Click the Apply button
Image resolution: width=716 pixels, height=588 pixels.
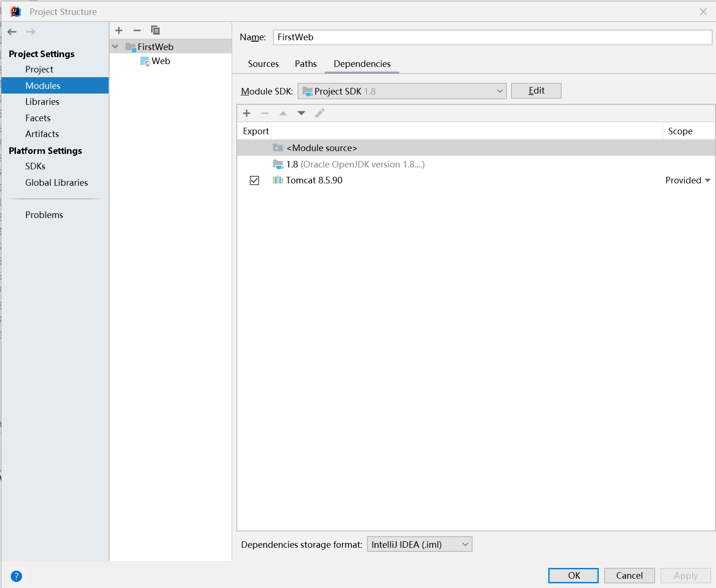[x=686, y=575]
